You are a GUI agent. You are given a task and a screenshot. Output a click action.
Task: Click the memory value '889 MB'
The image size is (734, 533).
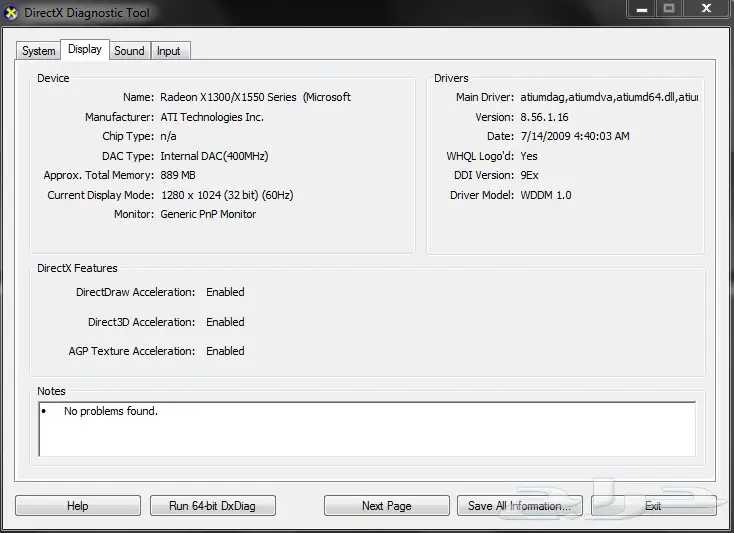[x=178, y=175]
